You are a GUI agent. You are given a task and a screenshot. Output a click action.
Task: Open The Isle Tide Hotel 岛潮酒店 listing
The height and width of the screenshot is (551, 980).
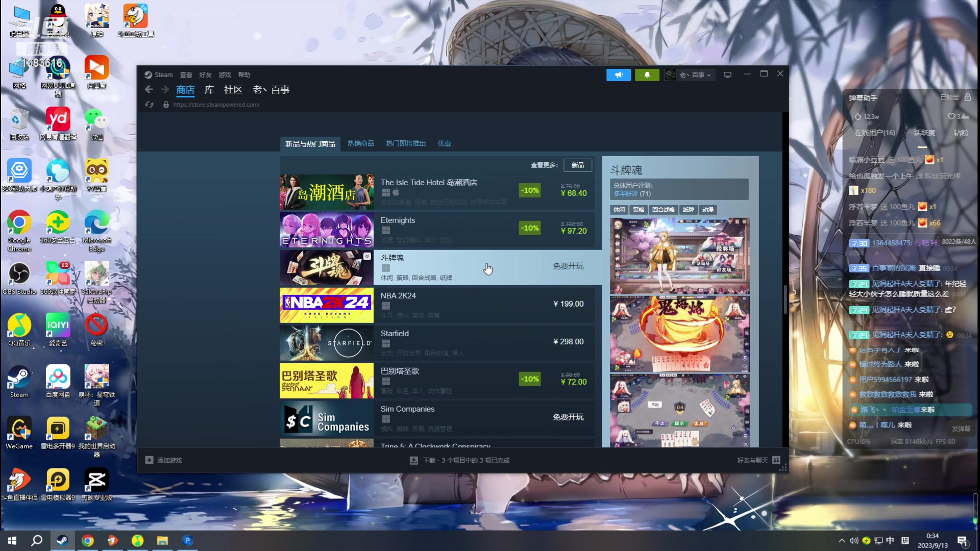(x=437, y=192)
